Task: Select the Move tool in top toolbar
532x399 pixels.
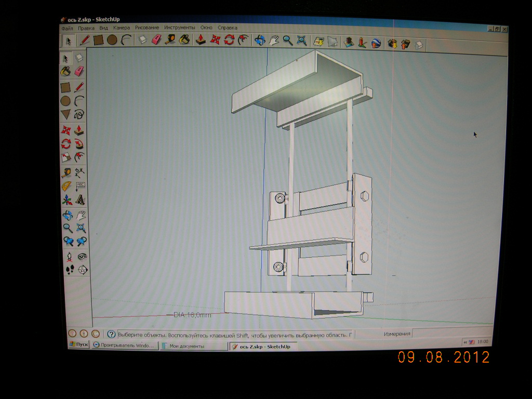Action: 215,40
